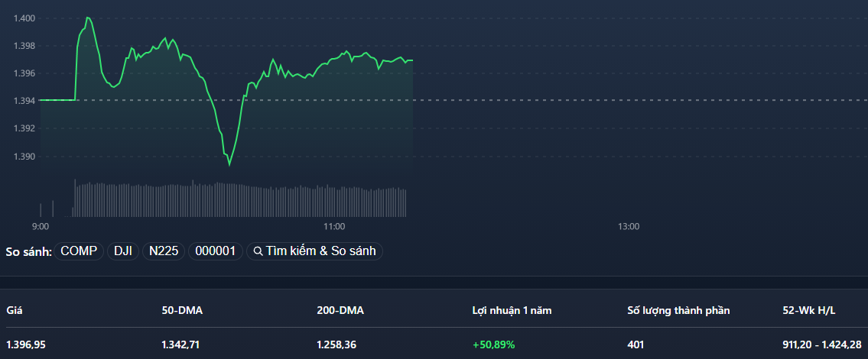Click the 13:00 time axis label

(x=628, y=227)
